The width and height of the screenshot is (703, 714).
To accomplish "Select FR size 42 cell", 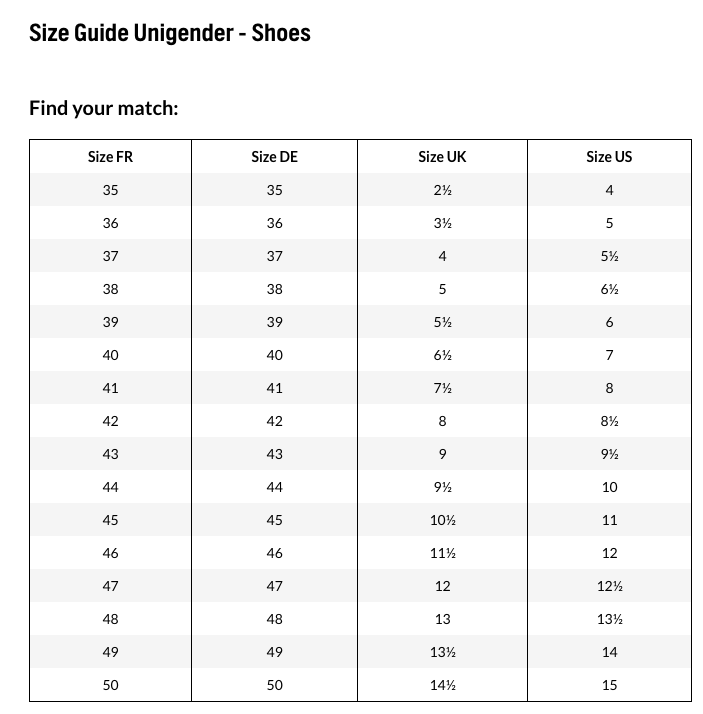I will click(x=110, y=421).
